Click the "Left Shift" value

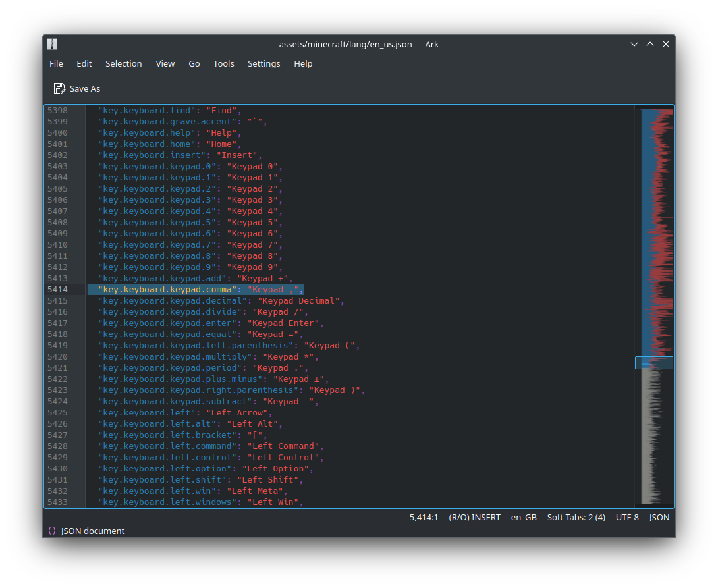(x=268, y=480)
